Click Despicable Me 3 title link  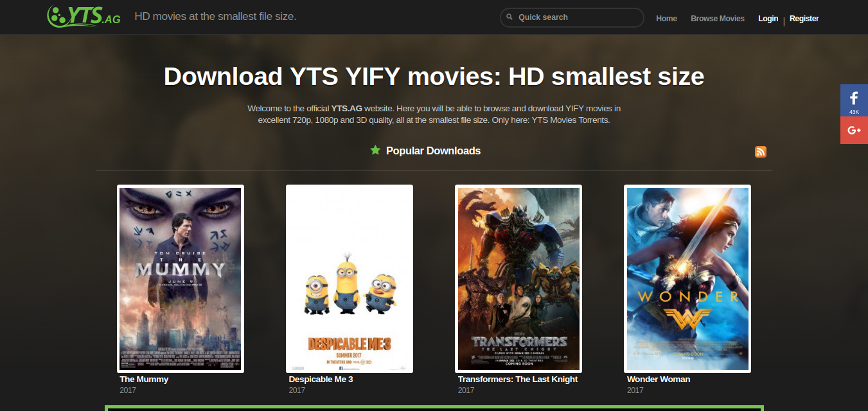[x=321, y=379]
